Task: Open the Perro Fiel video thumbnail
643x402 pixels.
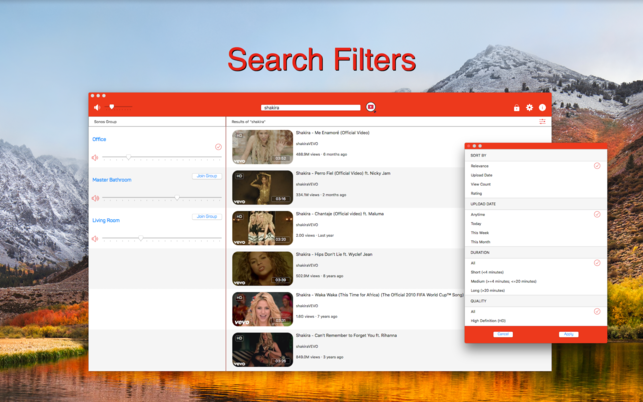Action: click(x=262, y=187)
